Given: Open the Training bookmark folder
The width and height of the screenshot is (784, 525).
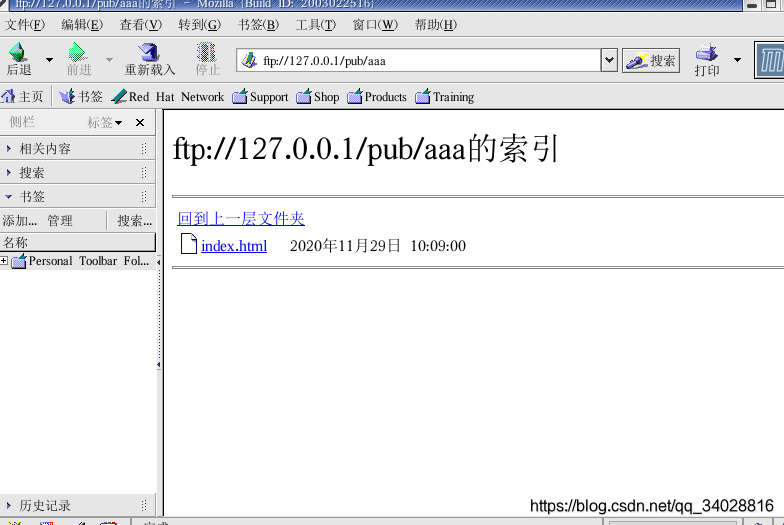Looking at the screenshot, I should click(x=444, y=96).
